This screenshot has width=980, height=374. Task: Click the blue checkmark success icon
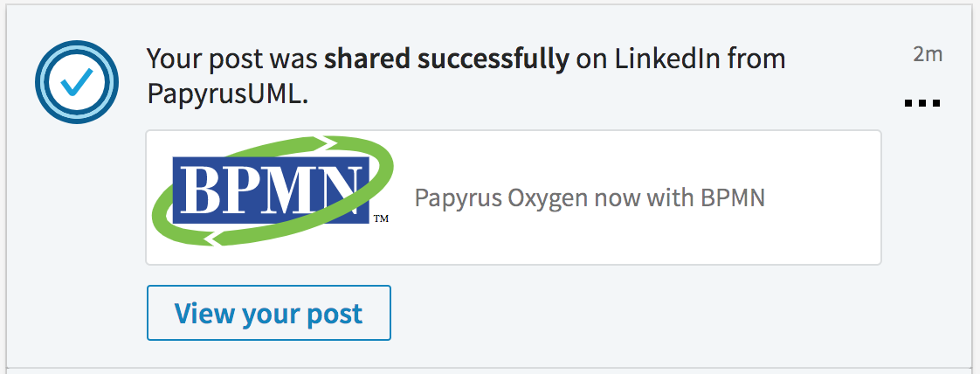point(76,82)
